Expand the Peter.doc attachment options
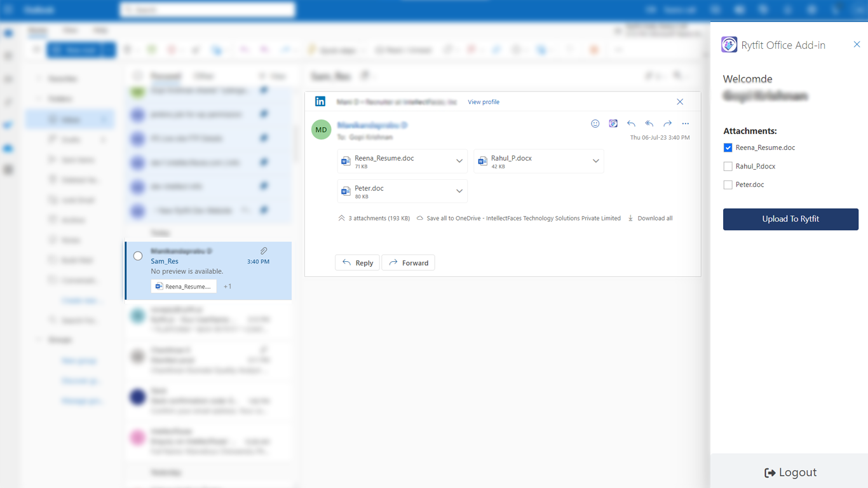 click(459, 191)
